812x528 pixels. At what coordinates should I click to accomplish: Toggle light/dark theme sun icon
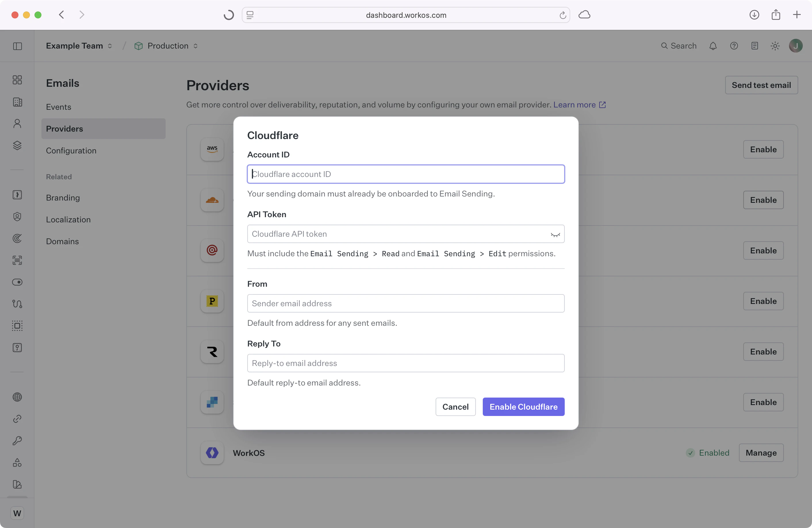(x=775, y=46)
